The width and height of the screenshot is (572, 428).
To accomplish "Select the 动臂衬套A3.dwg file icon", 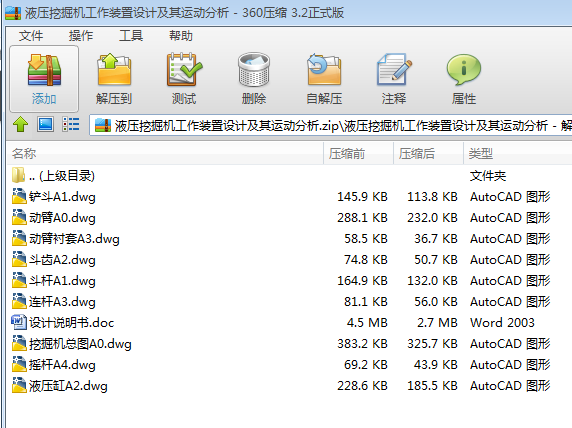I will point(19,238).
